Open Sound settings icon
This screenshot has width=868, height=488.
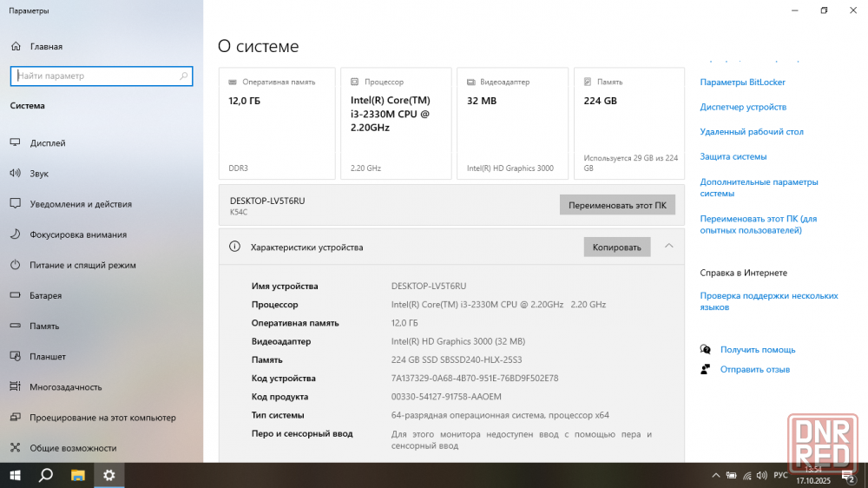coord(15,174)
